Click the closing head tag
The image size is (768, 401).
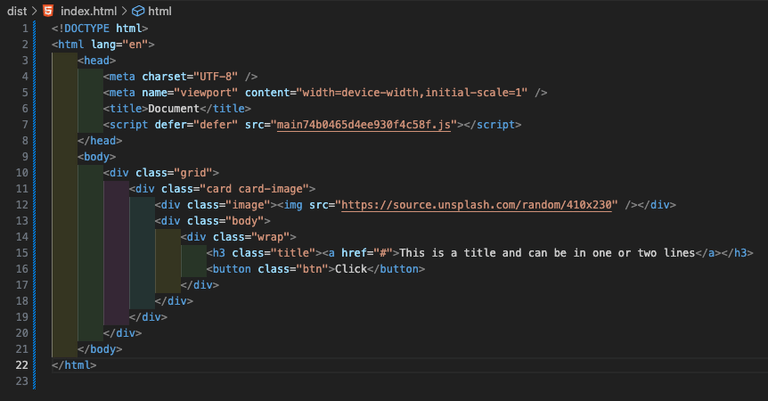click(100, 141)
